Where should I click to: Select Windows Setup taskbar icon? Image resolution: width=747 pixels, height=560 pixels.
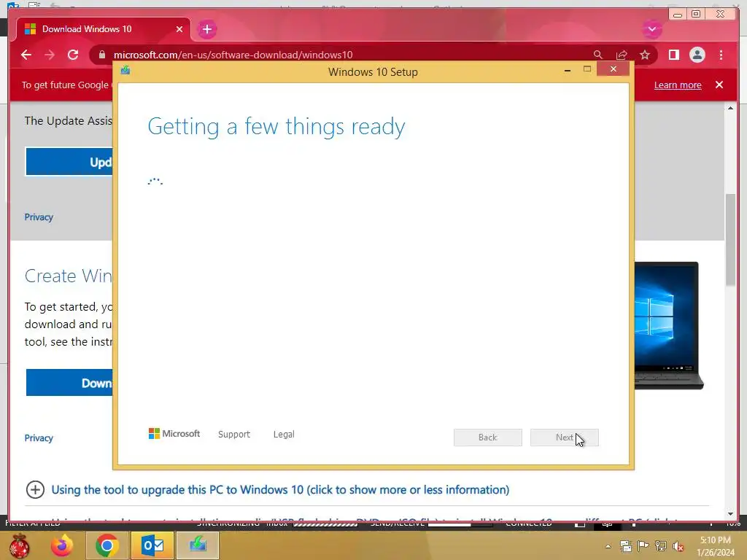(198, 545)
